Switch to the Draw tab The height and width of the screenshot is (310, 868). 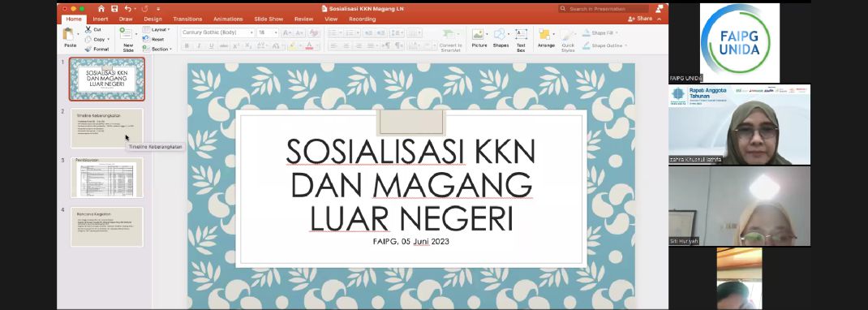[126, 19]
